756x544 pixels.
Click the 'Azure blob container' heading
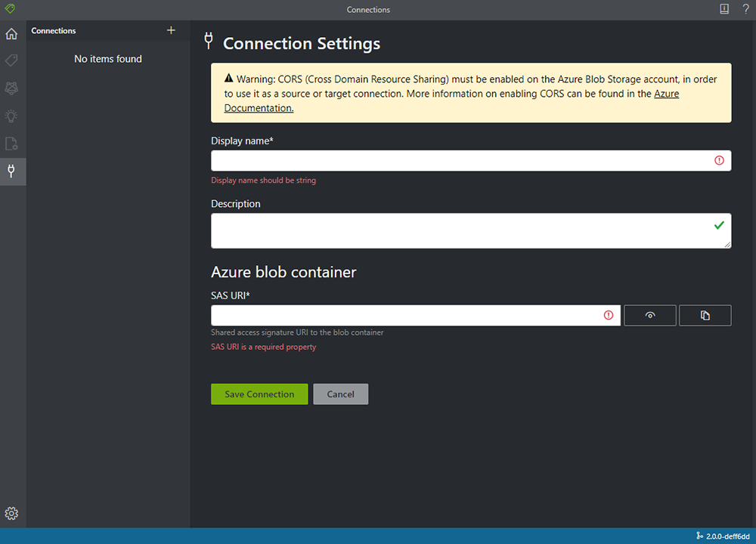[x=283, y=272]
